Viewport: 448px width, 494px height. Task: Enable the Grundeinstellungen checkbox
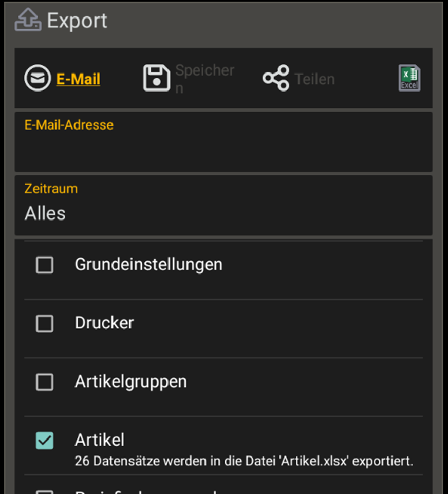(45, 265)
